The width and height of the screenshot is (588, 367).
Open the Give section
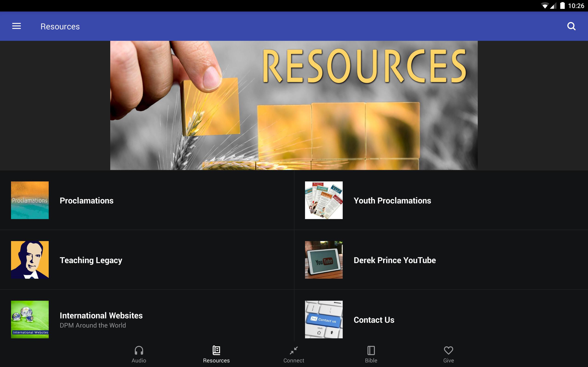449,354
